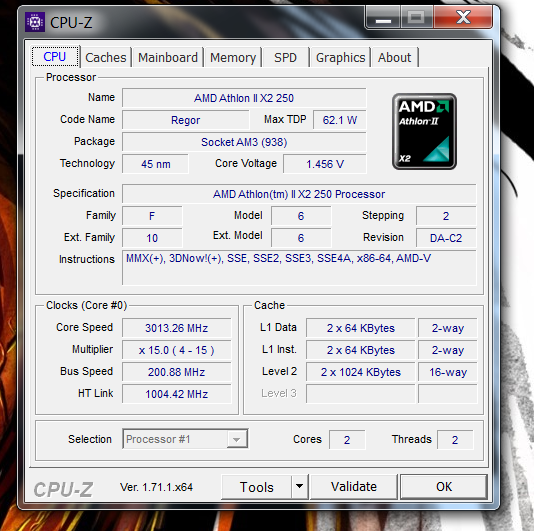Click the HT Link value 1004.42 MHz
This screenshot has height=531, width=534.
pyautogui.click(x=176, y=394)
